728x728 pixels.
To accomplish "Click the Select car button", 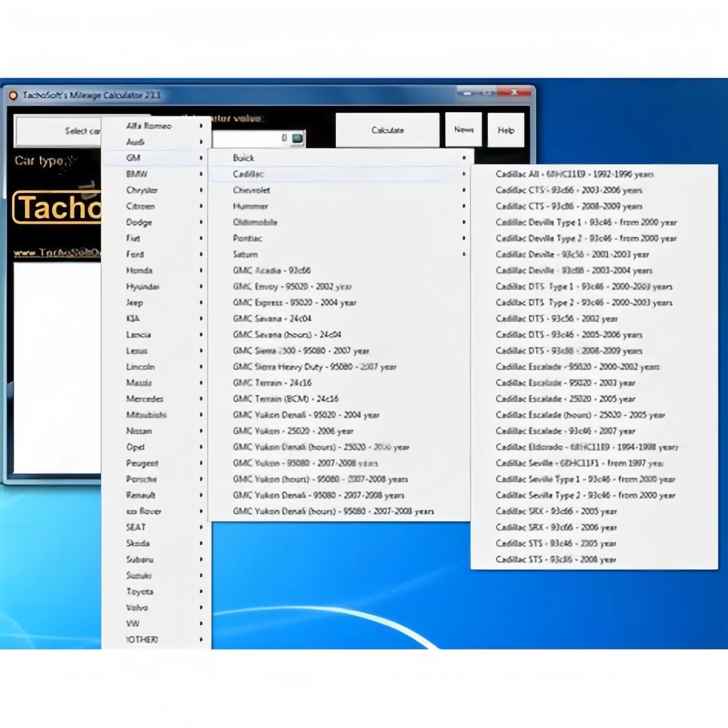I will coord(58,131).
